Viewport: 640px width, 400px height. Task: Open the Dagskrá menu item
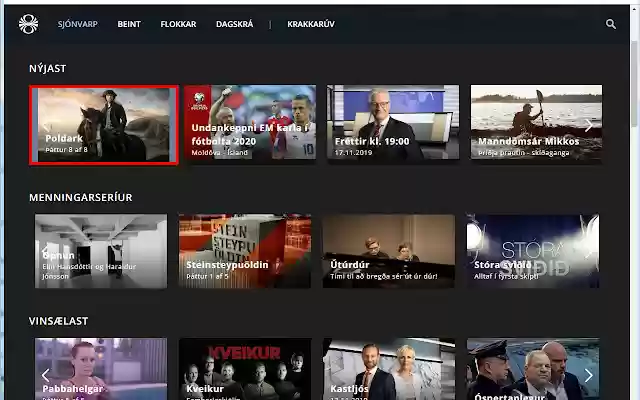point(235,24)
